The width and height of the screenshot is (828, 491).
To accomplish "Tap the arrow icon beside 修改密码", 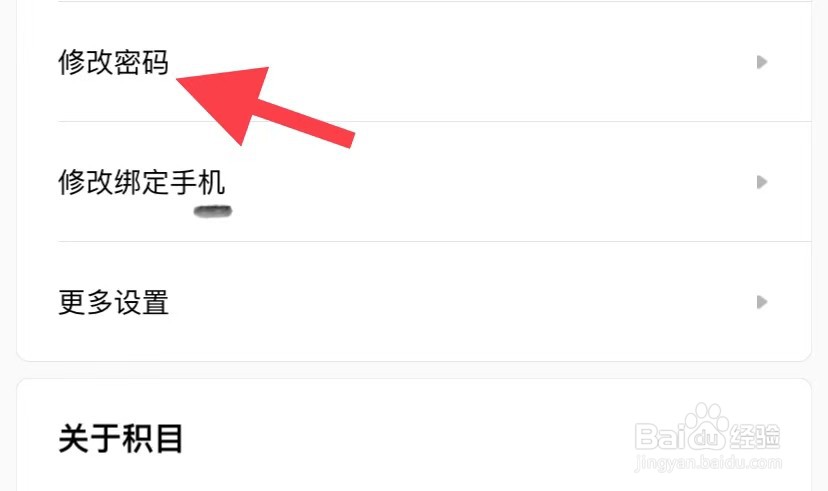I will 761,62.
